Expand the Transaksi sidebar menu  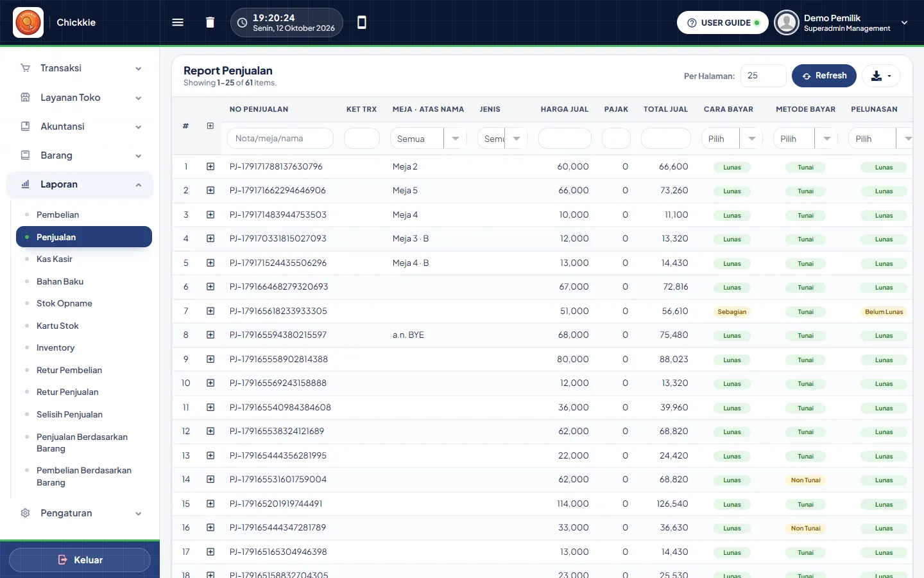[x=80, y=68]
